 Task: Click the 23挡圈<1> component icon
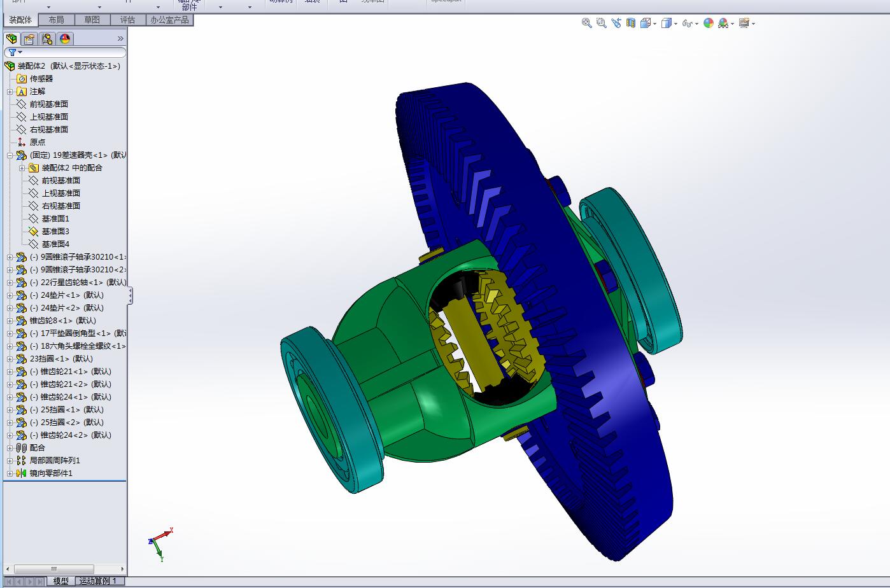22,359
